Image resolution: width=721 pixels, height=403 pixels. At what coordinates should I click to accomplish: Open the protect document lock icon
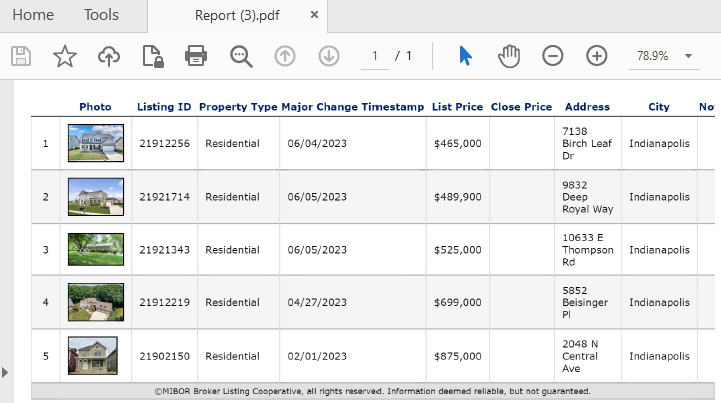153,56
